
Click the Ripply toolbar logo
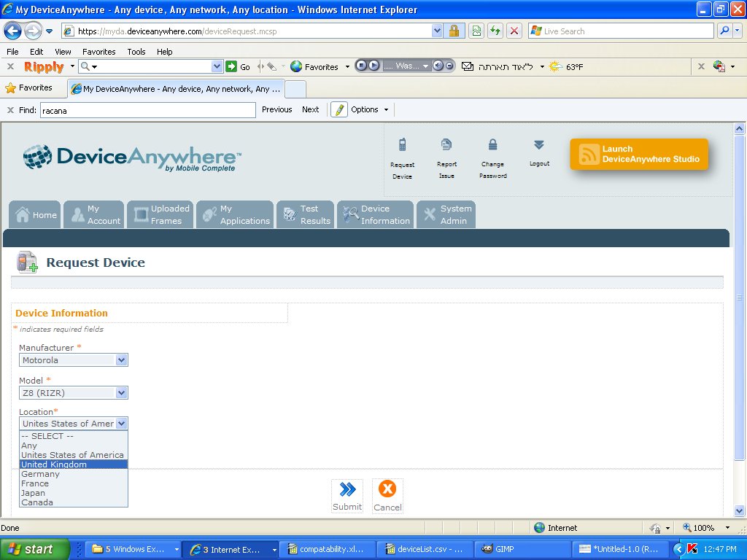coord(44,66)
